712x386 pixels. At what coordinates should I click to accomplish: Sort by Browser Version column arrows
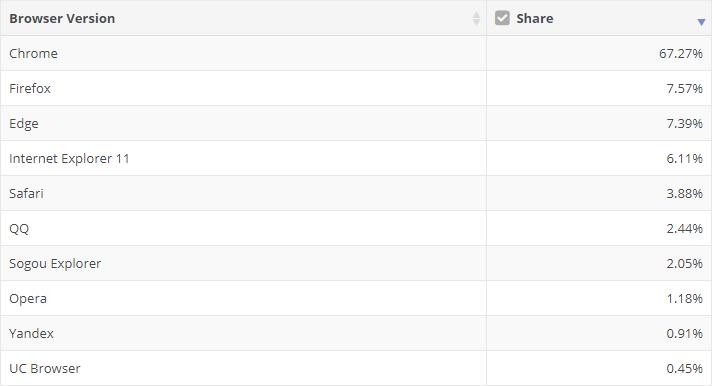tap(476, 18)
